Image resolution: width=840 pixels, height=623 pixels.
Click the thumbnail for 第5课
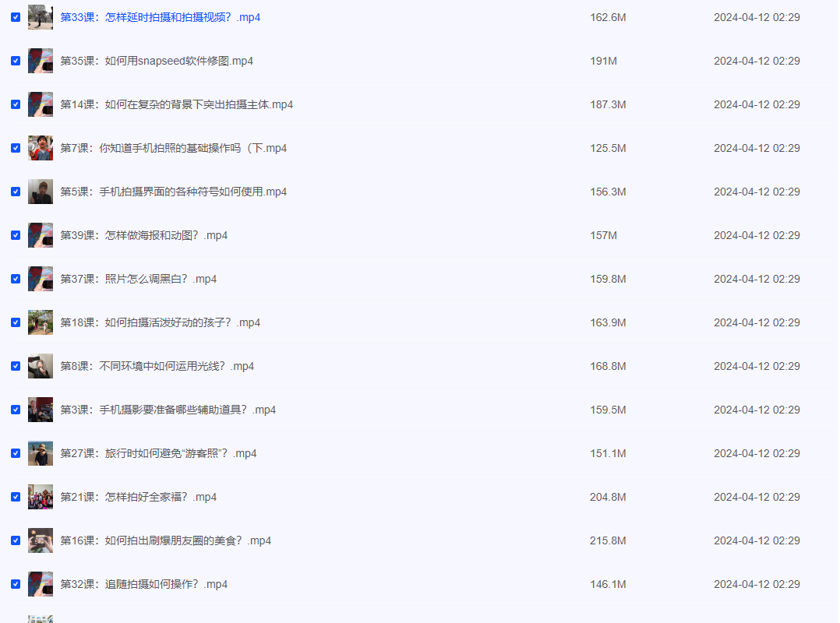click(41, 192)
